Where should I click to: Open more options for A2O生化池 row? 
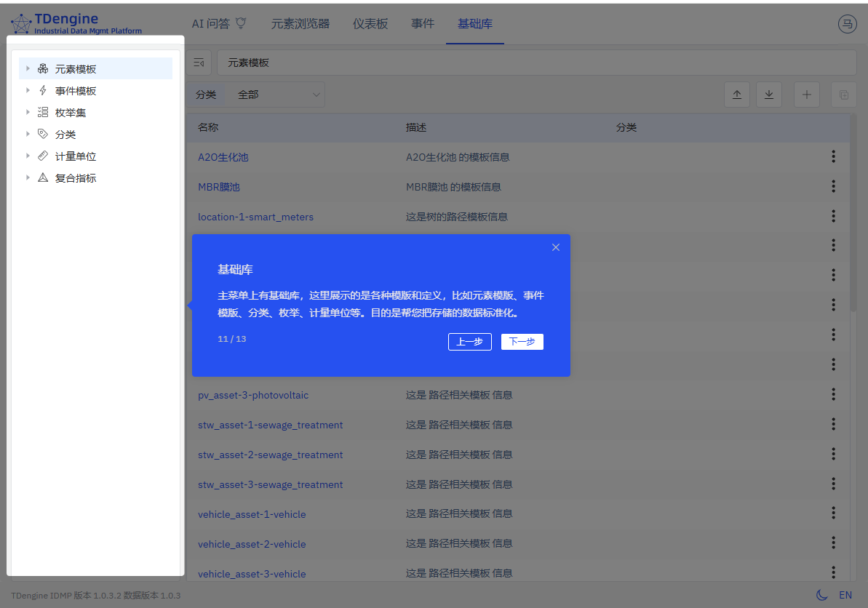[x=833, y=156]
